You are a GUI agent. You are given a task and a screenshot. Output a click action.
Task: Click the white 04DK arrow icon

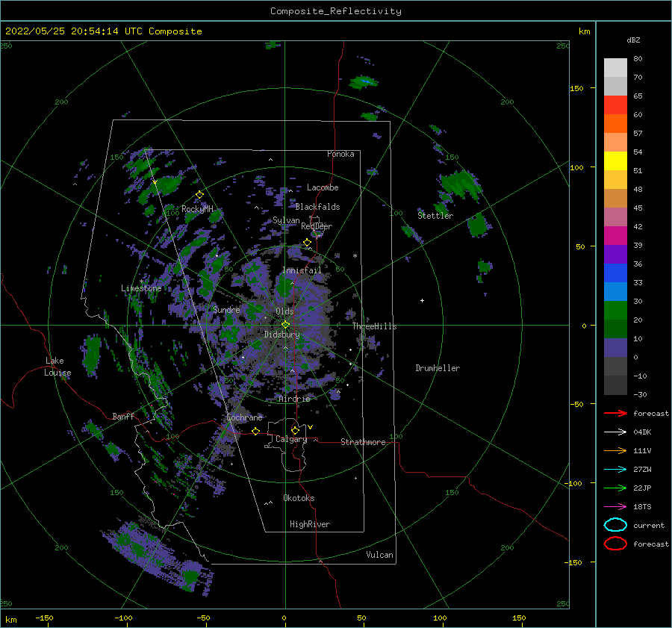click(615, 432)
